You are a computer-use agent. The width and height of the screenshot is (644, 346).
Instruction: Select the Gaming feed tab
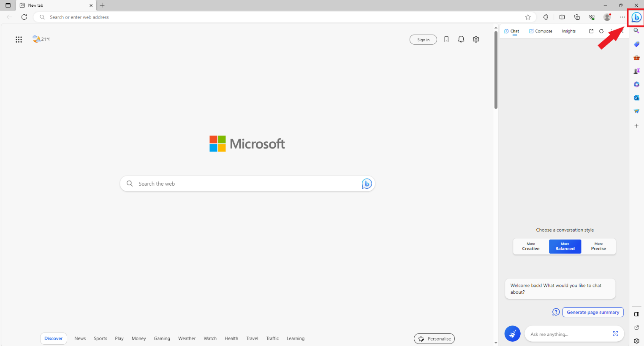(162, 338)
